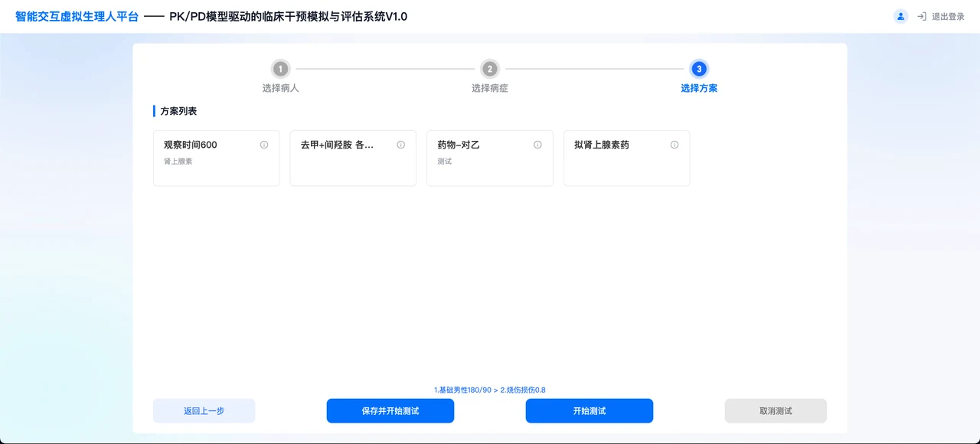Go to step 1 circle 选择病人
The image size is (980, 444).
point(281,69)
